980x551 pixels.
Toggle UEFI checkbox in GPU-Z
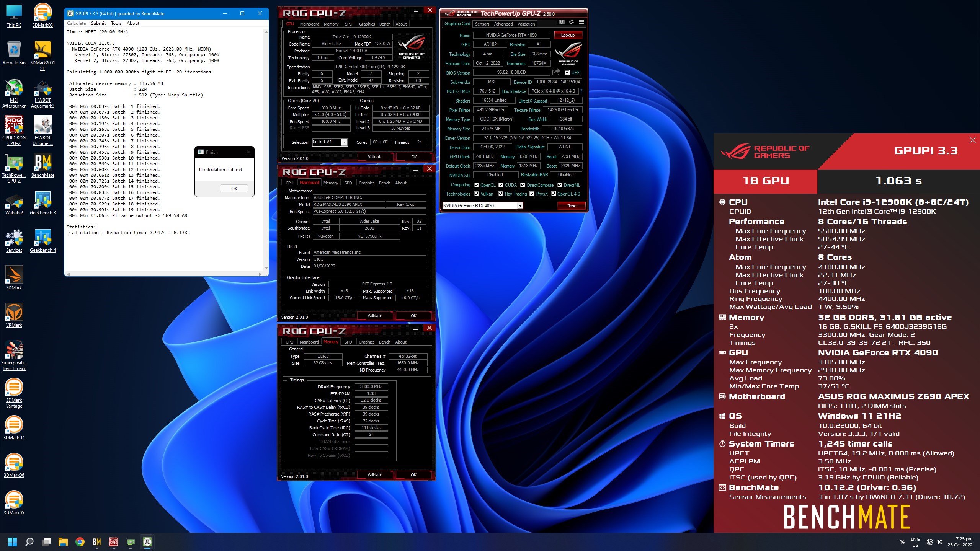(567, 73)
